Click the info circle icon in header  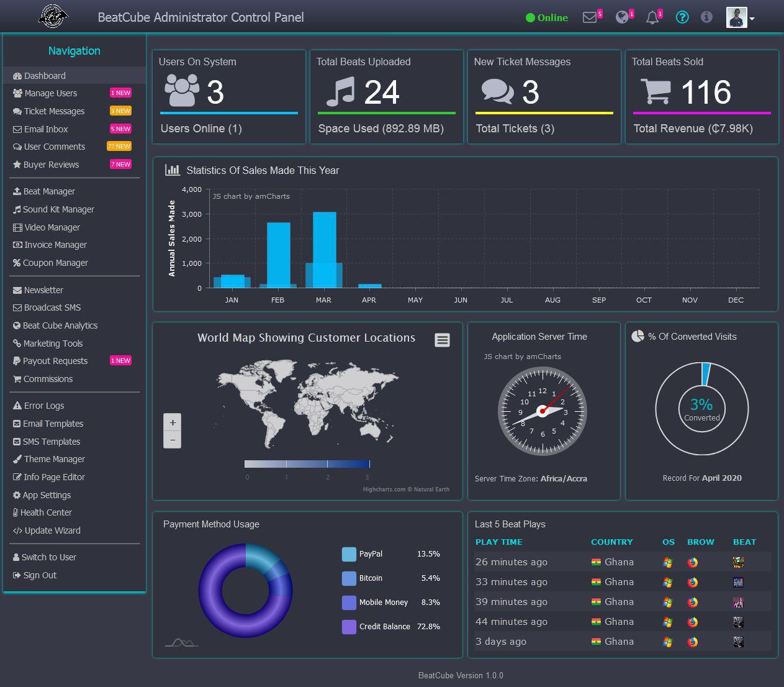pyautogui.click(x=706, y=17)
